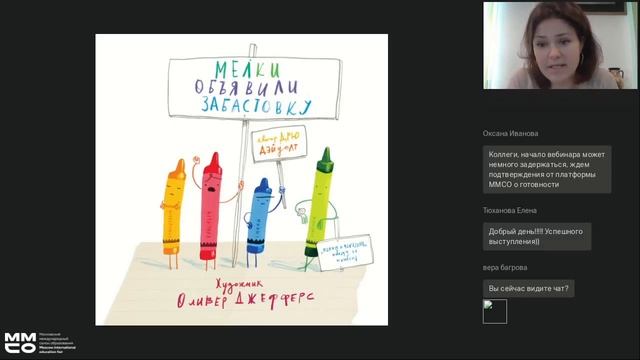Click the presenter webcam video

coord(560,45)
